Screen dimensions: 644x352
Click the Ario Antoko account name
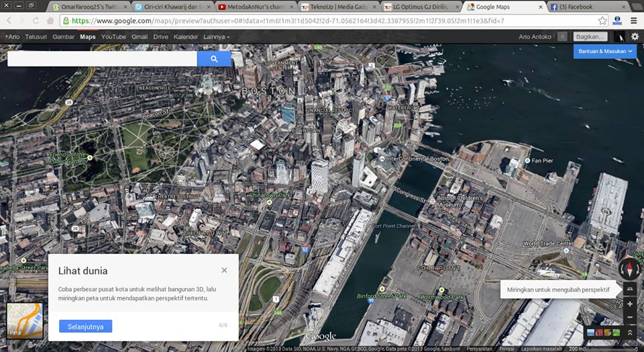(535, 36)
